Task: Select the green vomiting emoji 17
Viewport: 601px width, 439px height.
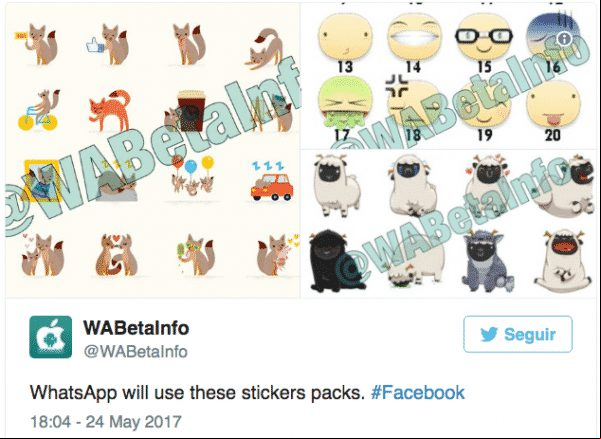Action: pos(346,103)
